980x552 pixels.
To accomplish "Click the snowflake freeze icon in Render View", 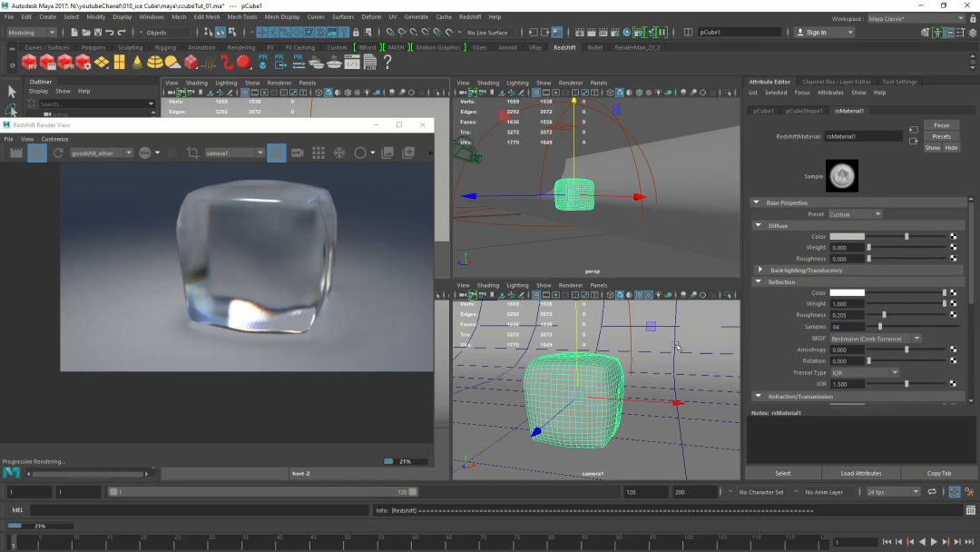I will tap(339, 153).
